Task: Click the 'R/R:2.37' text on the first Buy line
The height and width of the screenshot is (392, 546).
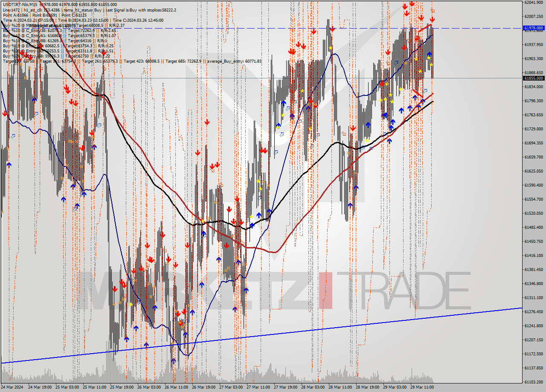Action: coord(116,25)
